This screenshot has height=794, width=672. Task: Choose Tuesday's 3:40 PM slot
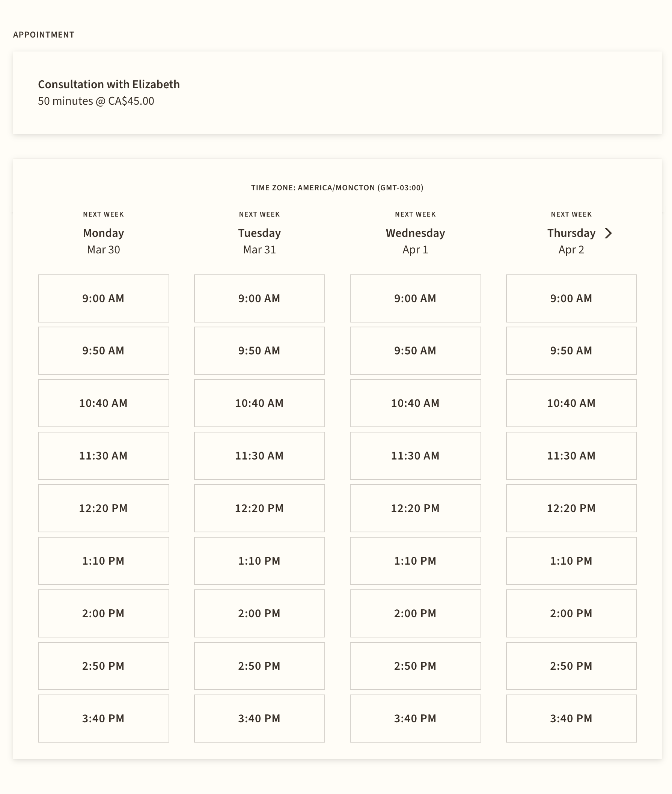[x=259, y=719]
